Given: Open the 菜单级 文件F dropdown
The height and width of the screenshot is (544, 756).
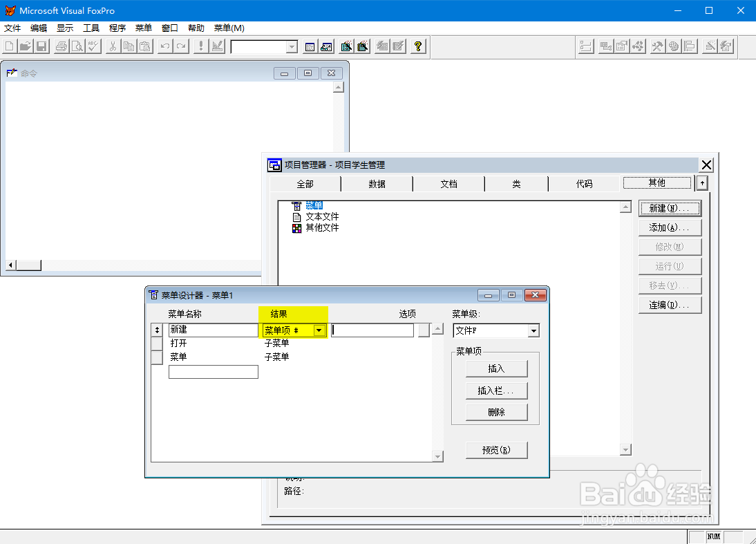Looking at the screenshot, I should click(533, 331).
